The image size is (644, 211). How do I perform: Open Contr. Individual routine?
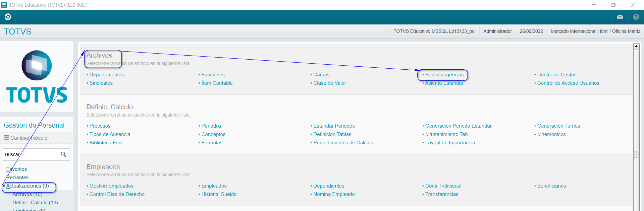(443, 186)
